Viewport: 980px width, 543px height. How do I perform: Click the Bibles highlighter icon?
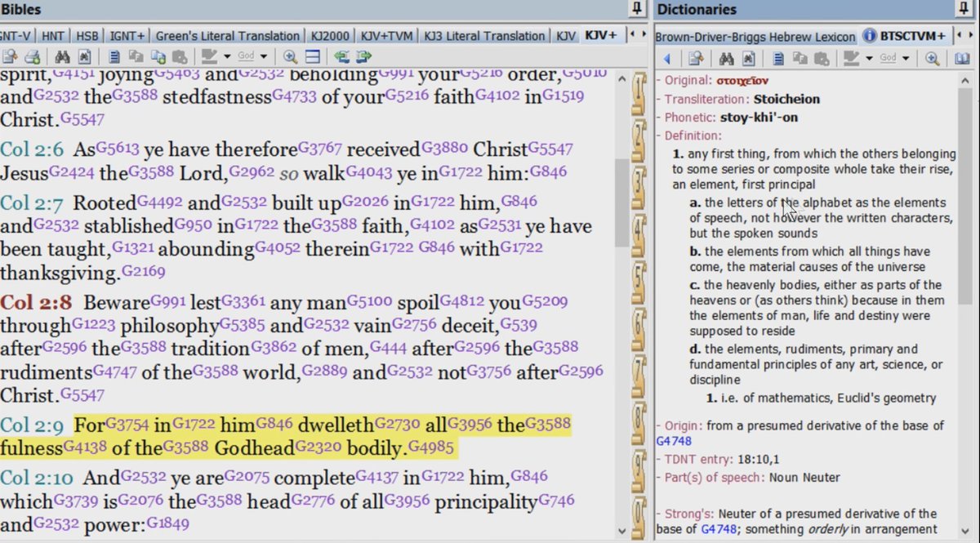tap(209, 57)
